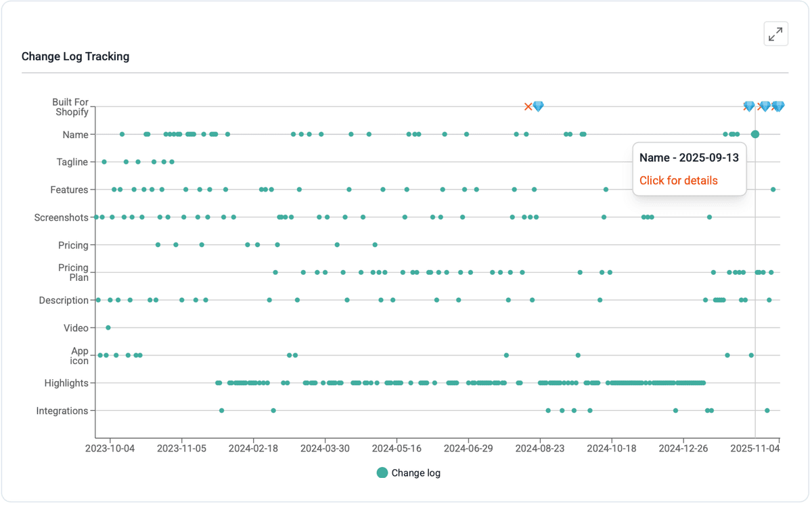Click the first dot on the Integrations row

222,410
